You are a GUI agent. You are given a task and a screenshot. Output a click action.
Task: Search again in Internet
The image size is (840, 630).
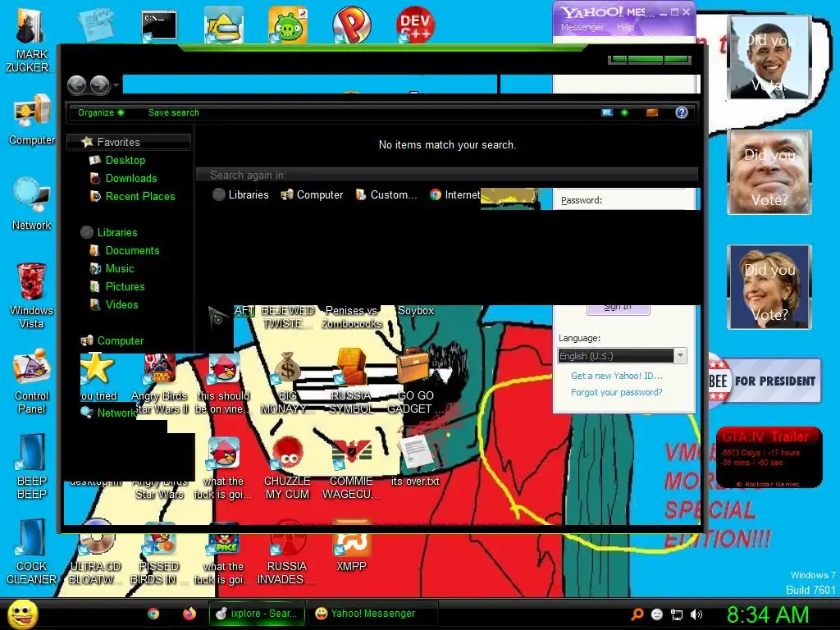tap(454, 195)
